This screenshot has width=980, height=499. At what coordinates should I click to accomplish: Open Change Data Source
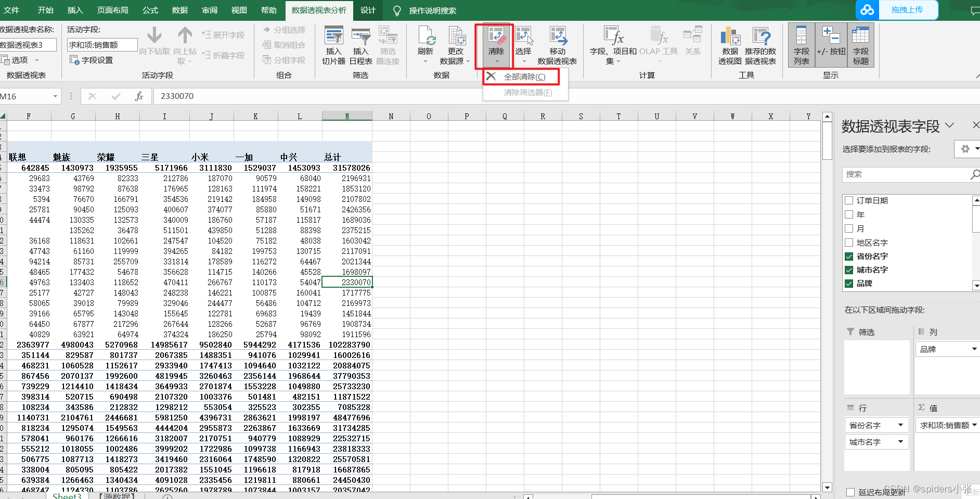pyautogui.click(x=455, y=46)
